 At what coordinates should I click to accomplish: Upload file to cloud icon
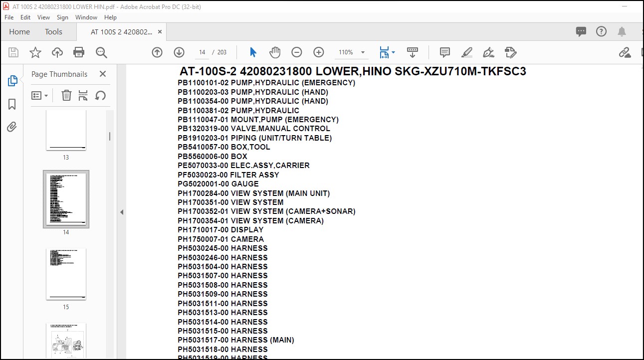(x=57, y=52)
